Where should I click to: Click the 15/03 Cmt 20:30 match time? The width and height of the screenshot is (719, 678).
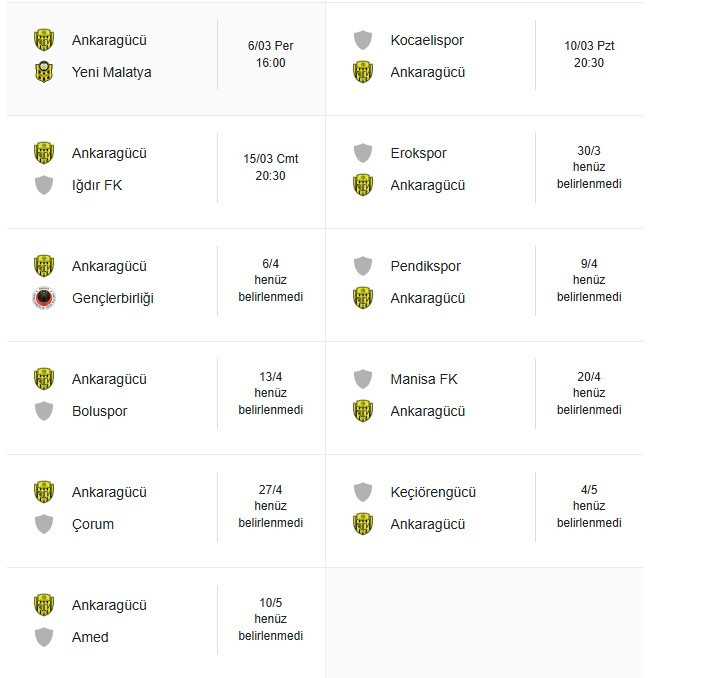[271, 167]
